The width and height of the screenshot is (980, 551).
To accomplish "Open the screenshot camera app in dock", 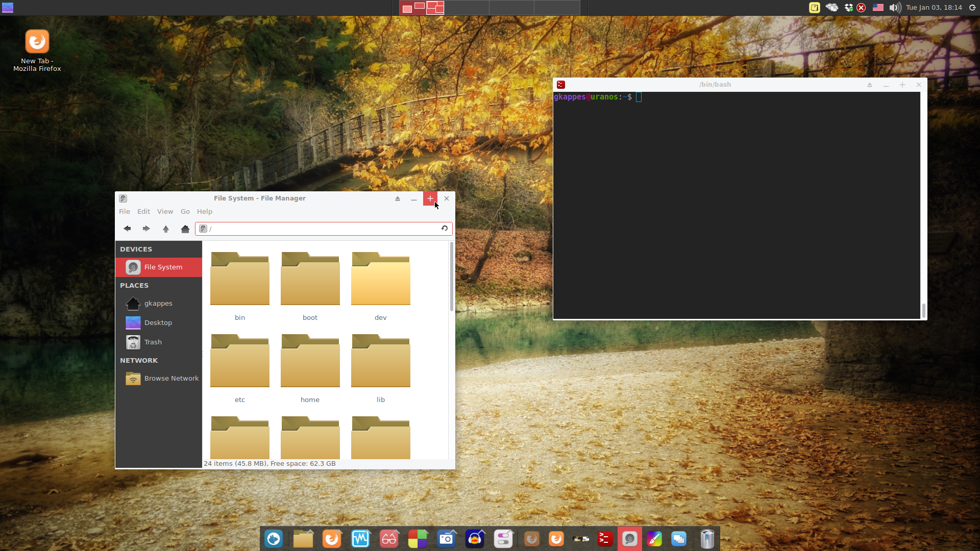I will pos(446,539).
